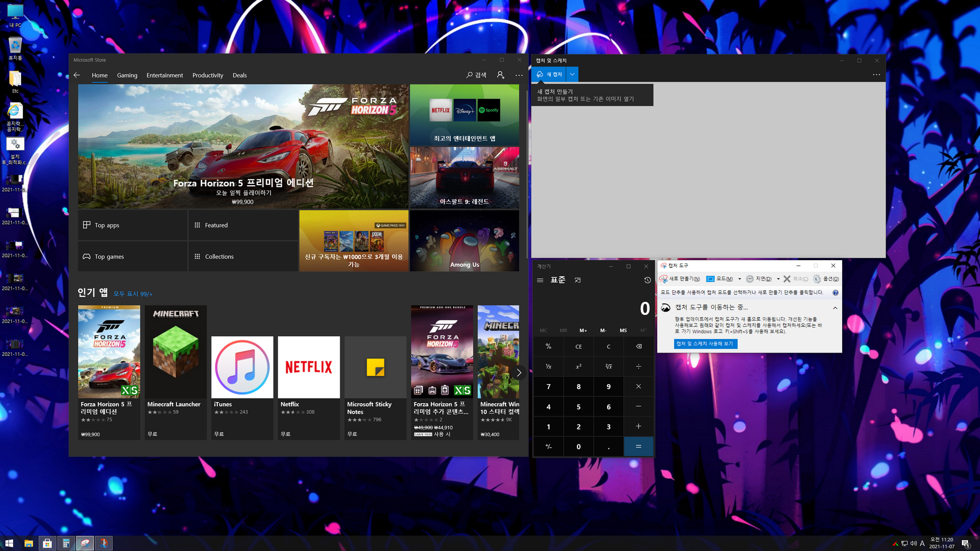Image resolution: width=980 pixels, height=551 pixels.
Task: Open the Featured tile in Store
Action: point(243,225)
